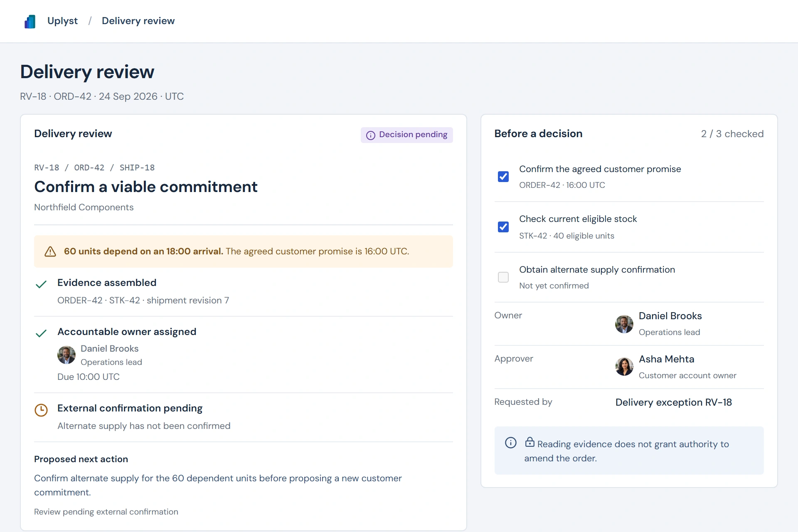Click the RV-18 / ORD-42 / SHIP-18 reference path
This screenshot has height=532, width=798.
pyautogui.click(x=94, y=167)
